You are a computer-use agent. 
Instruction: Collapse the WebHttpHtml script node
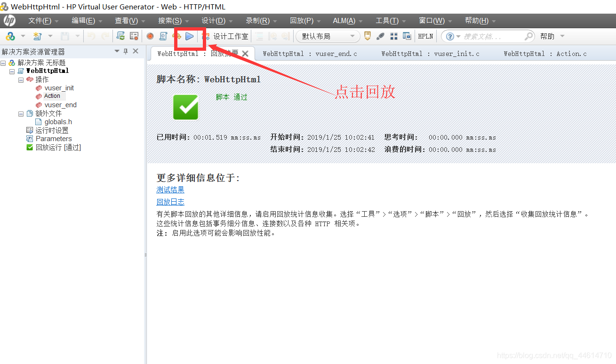[12, 71]
